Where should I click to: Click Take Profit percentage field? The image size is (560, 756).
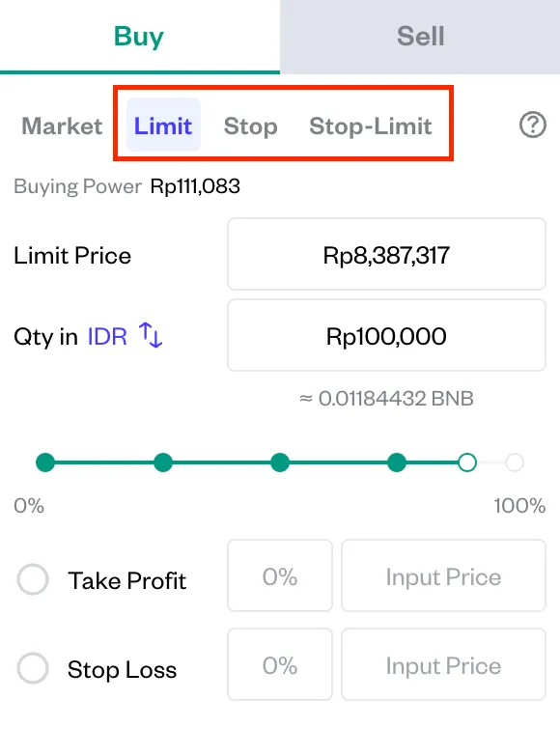click(x=280, y=575)
